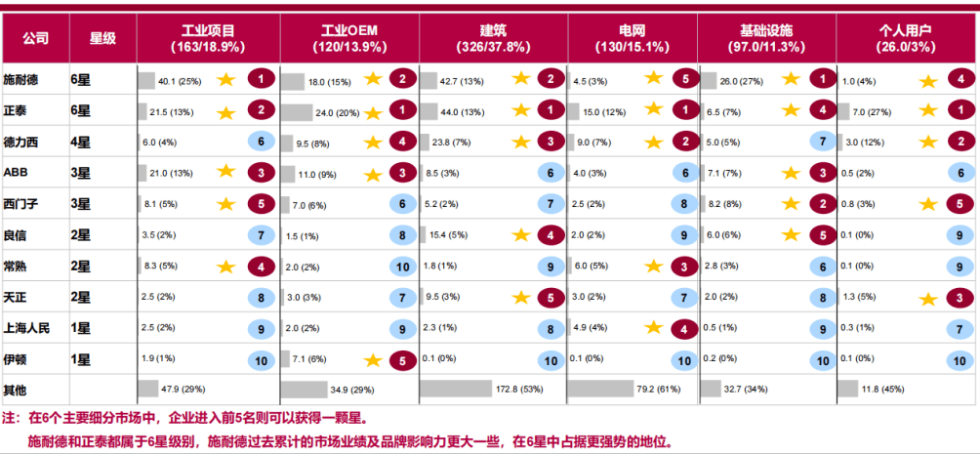Click the gold star for 正泰 in 个人用户 column
980x454 pixels.
[x=928, y=111]
